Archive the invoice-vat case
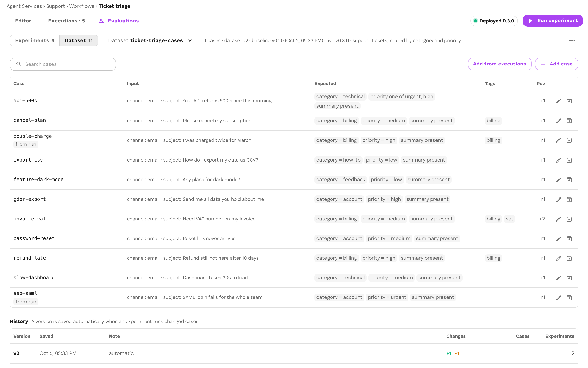Image resolution: width=588 pixels, height=368 pixels. [569, 219]
